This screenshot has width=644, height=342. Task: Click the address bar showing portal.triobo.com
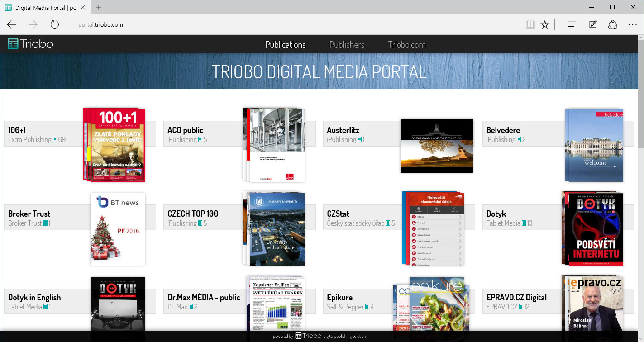pos(272,24)
